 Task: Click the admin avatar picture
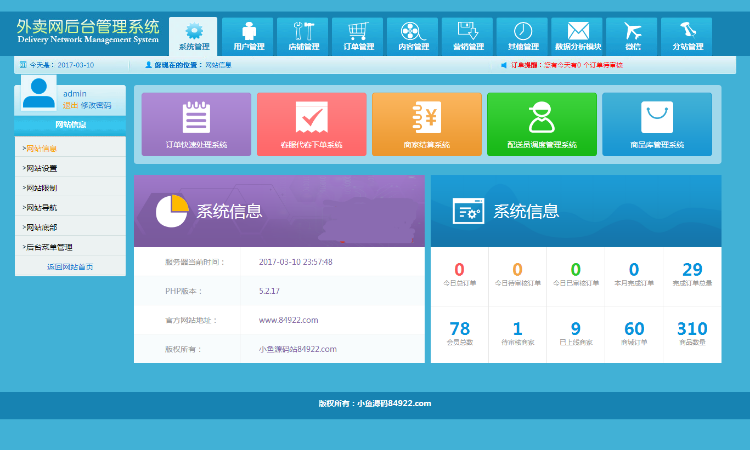[39, 93]
